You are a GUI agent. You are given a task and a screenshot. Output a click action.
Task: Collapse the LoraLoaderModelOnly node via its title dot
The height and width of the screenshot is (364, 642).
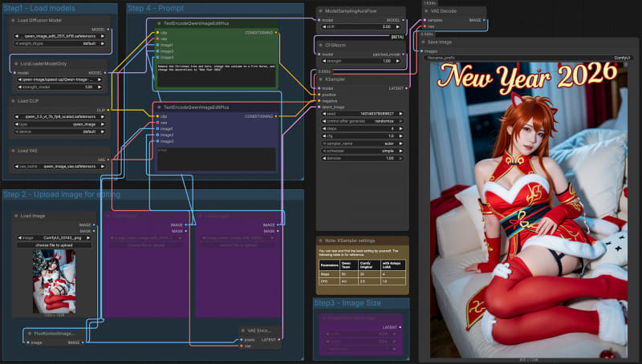[16, 64]
